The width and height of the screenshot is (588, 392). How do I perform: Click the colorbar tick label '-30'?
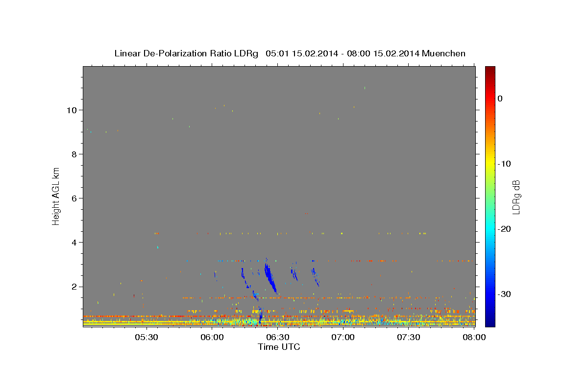(x=505, y=294)
